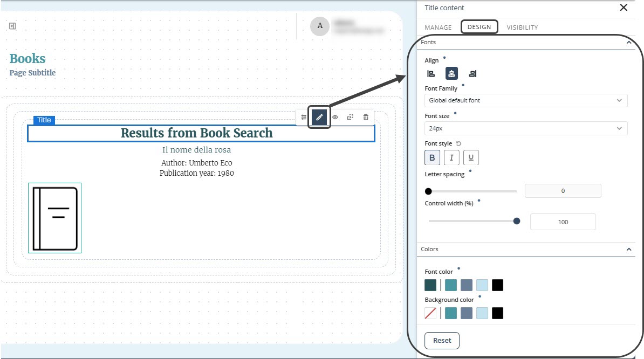The image size is (644, 359).
Task: Reset font style with the undo icon
Action: point(459,143)
